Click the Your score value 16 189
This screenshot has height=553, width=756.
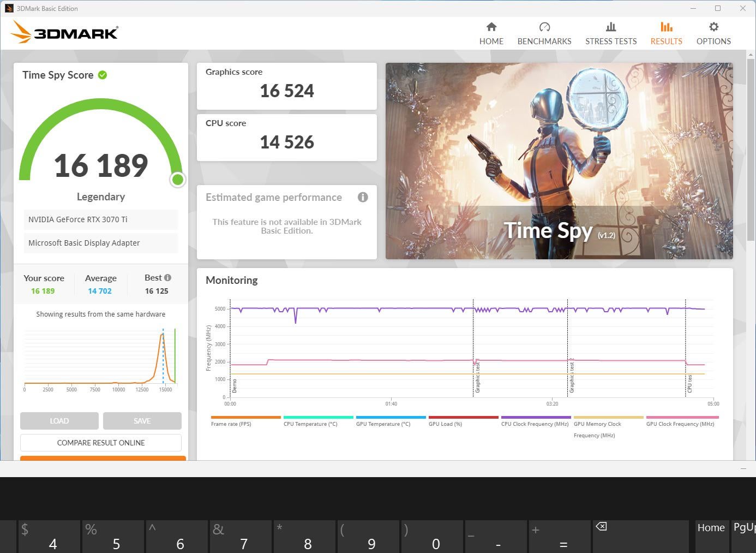[x=43, y=291]
